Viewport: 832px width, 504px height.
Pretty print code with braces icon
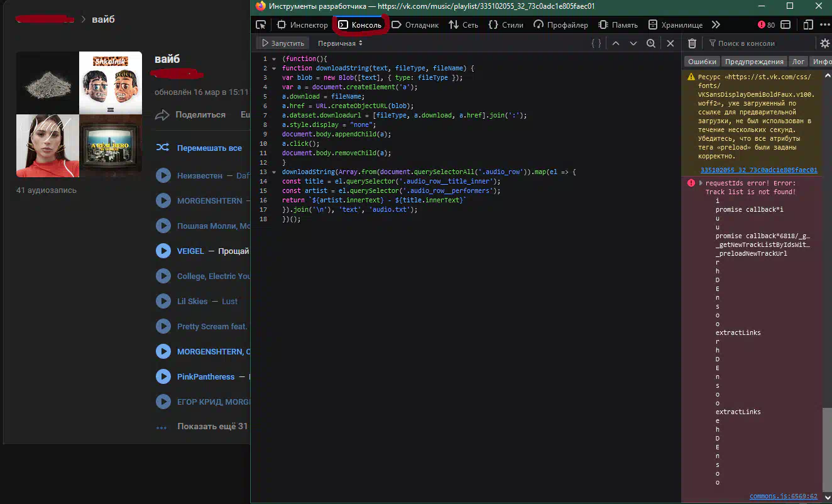pos(596,43)
